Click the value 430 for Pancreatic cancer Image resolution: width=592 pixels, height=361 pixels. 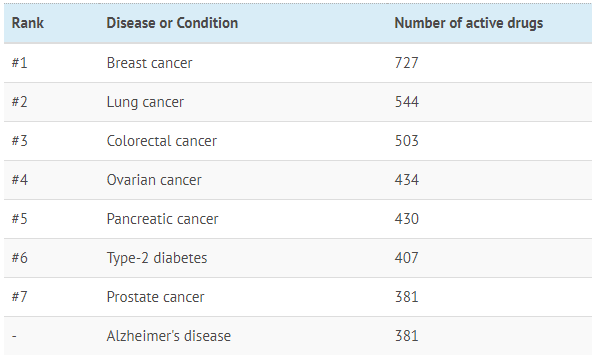point(407,219)
